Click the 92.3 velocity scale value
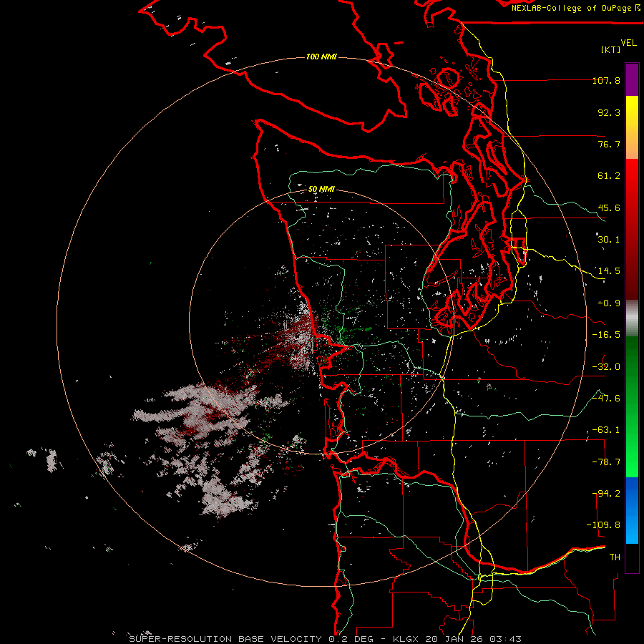The height and width of the screenshot is (644, 644). point(609,112)
